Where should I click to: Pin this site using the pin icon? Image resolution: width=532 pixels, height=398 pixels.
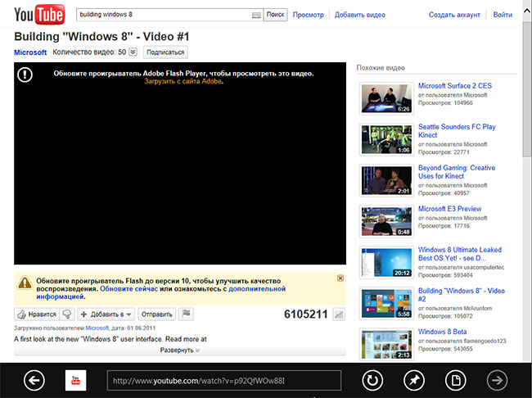[x=414, y=380]
